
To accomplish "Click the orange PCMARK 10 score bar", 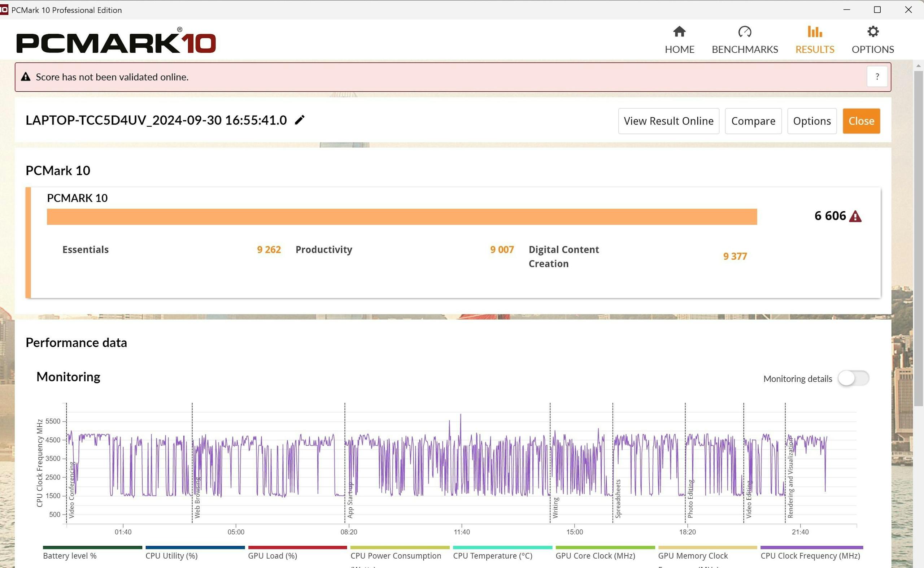I will (402, 217).
